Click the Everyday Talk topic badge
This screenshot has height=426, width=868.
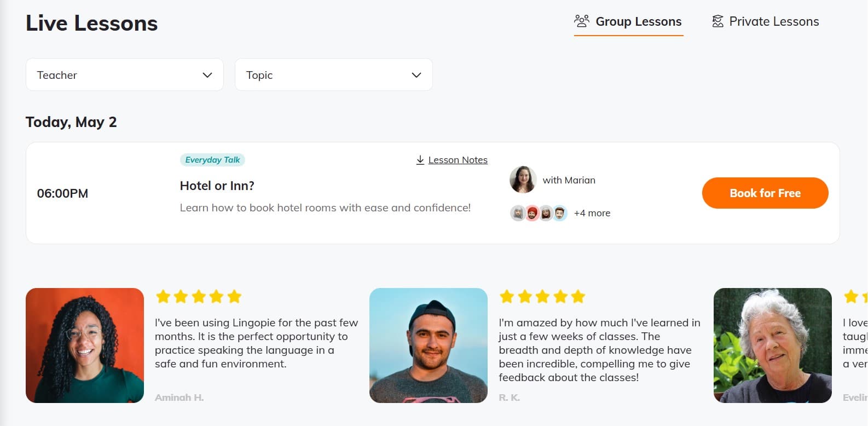[x=212, y=159]
